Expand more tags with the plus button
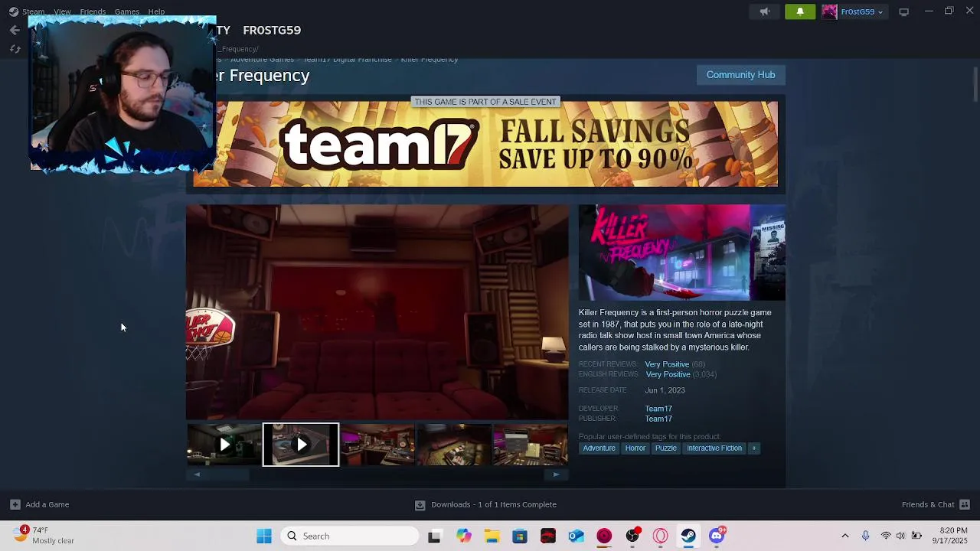 [753, 448]
